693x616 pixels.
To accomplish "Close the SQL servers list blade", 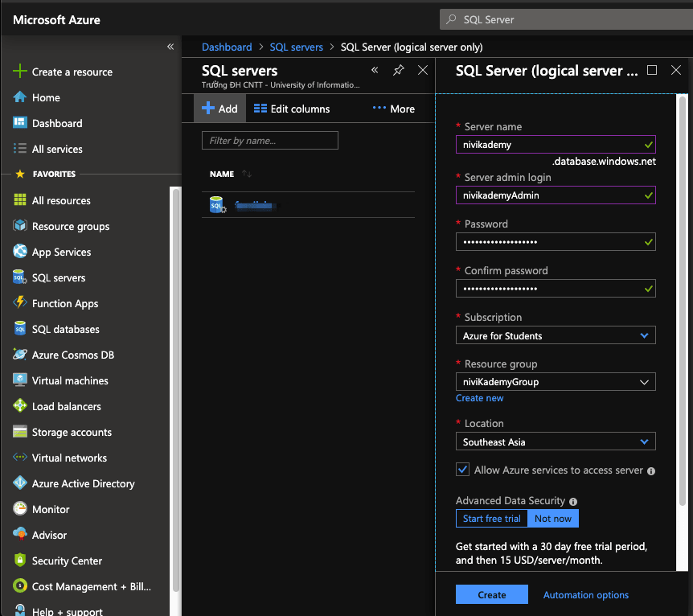I will tap(423, 70).
